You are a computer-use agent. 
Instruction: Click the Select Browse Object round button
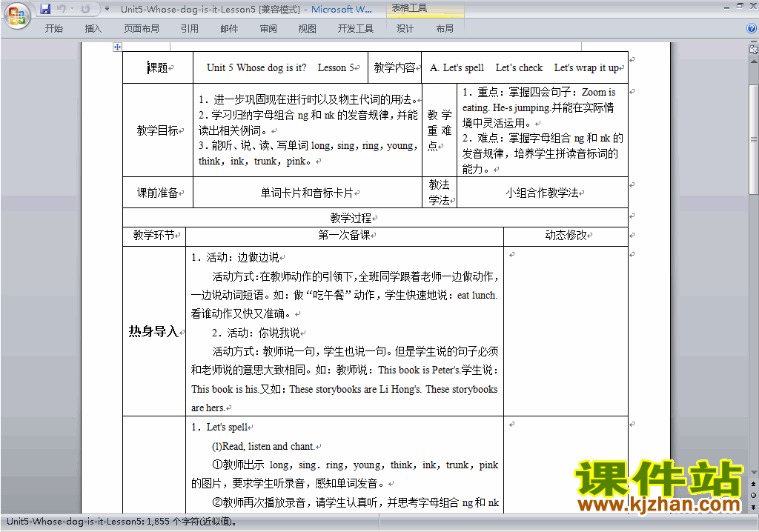[x=753, y=495]
